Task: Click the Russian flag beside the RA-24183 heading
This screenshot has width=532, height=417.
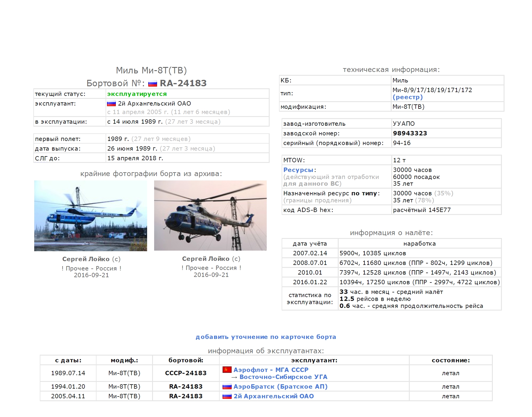Action: [152, 84]
